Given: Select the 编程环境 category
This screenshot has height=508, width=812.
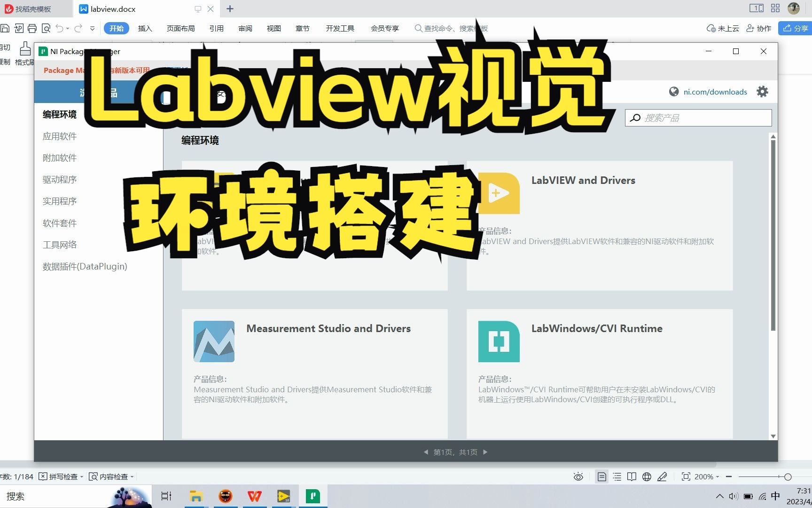Looking at the screenshot, I should (x=60, y=114).
